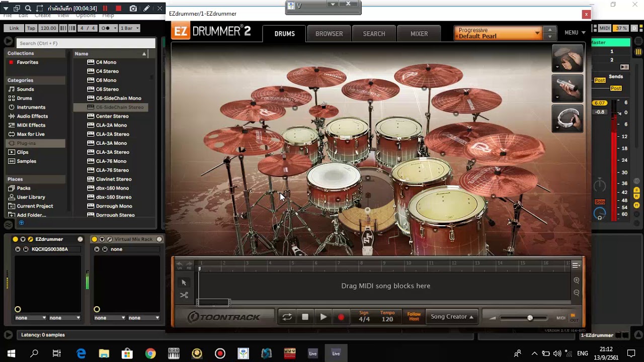Open the Song Creator panel
Screen dimensions: 644x362
452,317
